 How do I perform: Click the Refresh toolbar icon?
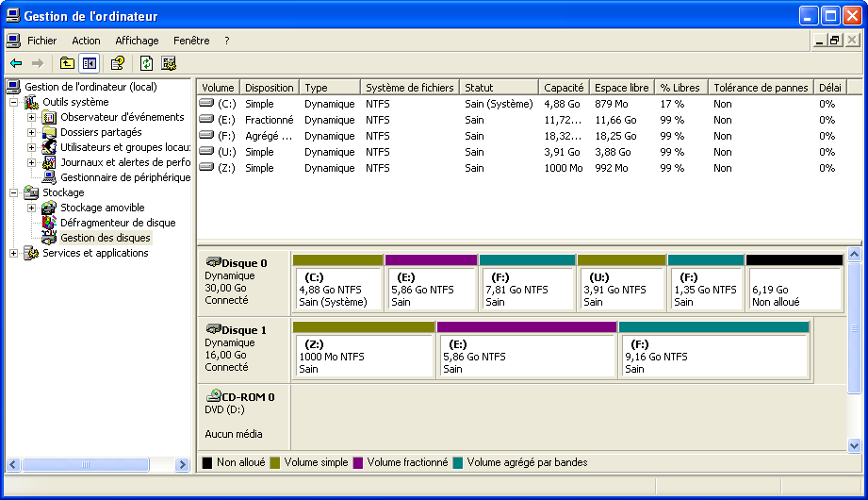pyautogui.click(x=146, y=63)
